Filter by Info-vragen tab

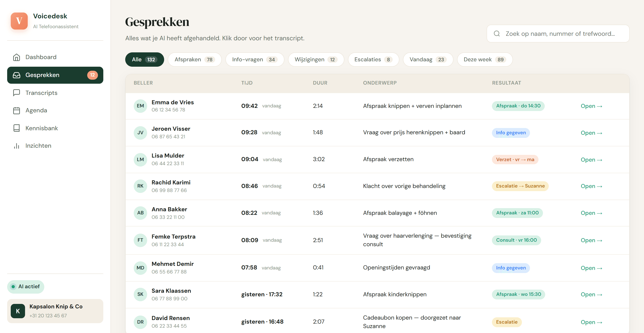click(254, 60)
